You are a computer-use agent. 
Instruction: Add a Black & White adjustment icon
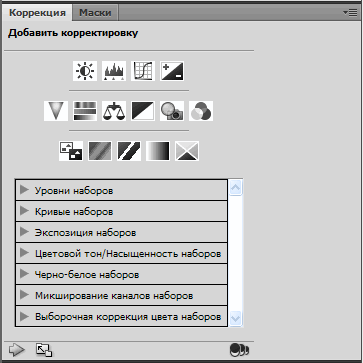tap(143, 111)
